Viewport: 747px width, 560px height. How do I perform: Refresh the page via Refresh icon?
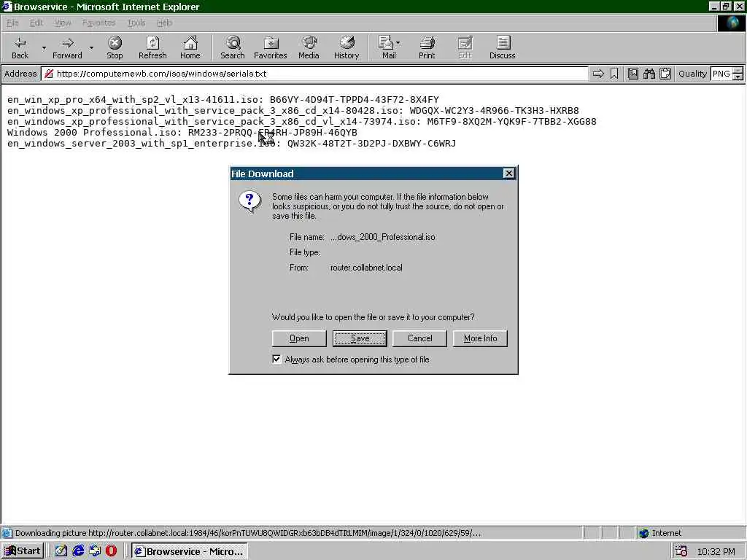(152, 47)
